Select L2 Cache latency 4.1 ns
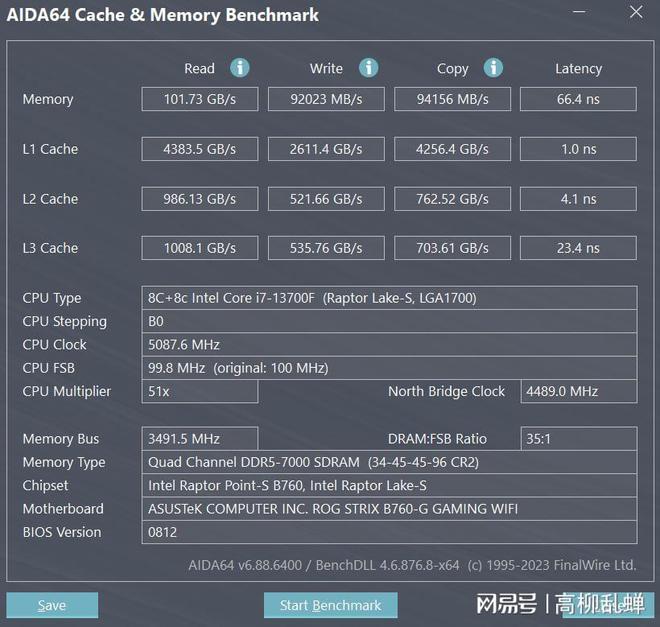The width and height of the screenshot is (660, 627). click(578, 199)
